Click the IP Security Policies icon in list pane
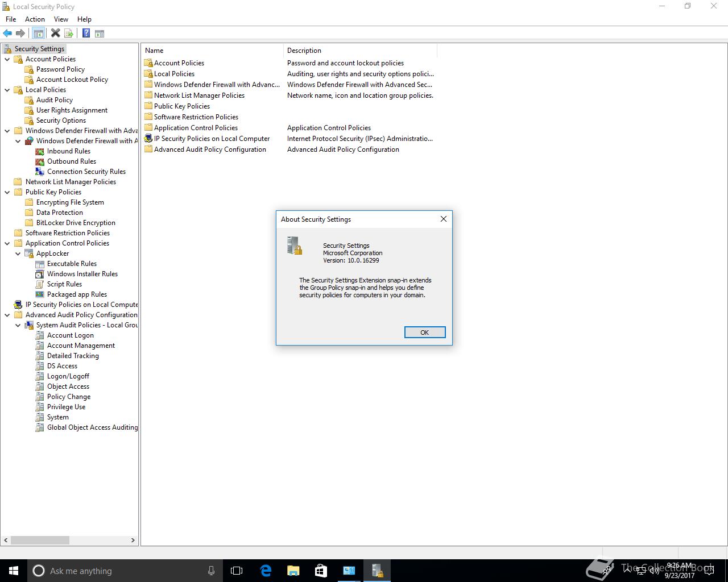This screenshot has height=582, width=728. tap(148, 139)
